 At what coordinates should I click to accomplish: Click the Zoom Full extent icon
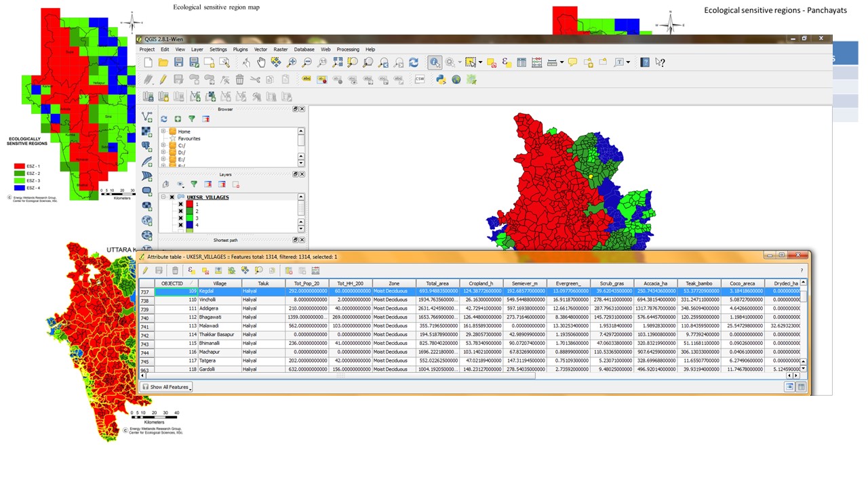337,62
